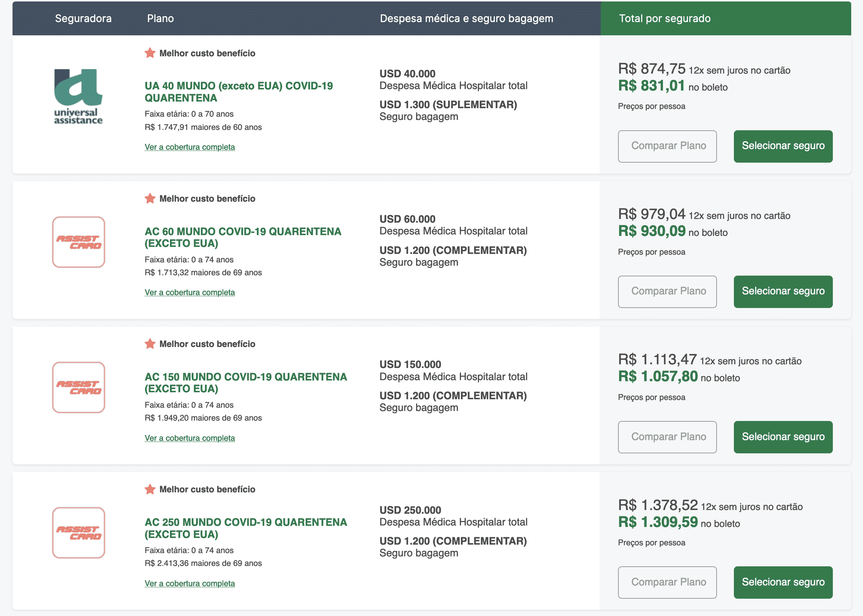Click the star icon on AC 150 MUNDO plan

tap(150, 344)
